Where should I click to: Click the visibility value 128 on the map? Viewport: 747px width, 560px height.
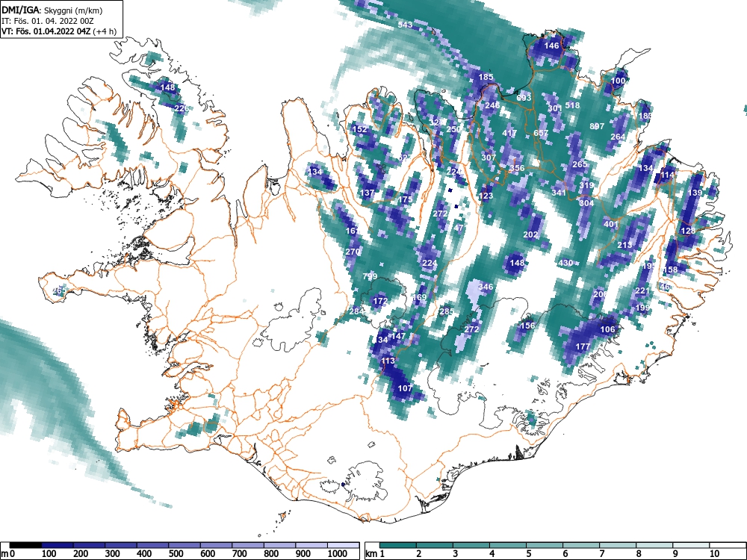(x=688, y=231)
